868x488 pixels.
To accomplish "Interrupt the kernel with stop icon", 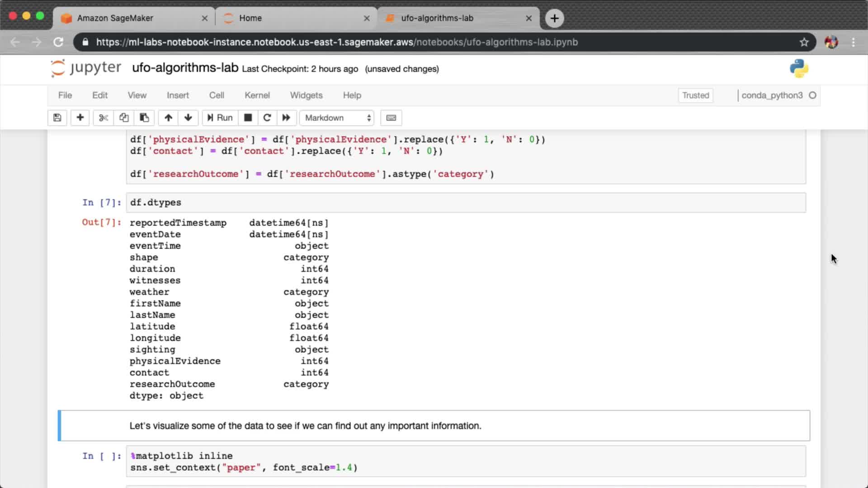I will pyautogui.click(x=248, y=118).
